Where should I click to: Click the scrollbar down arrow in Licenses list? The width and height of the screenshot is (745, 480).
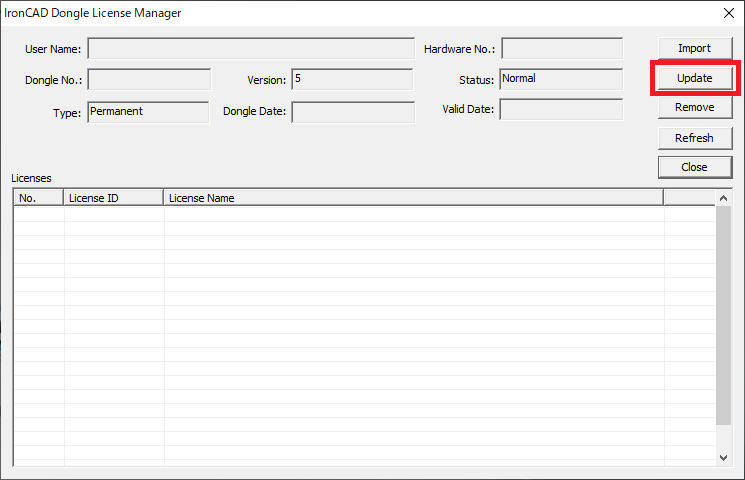(723, 458)
